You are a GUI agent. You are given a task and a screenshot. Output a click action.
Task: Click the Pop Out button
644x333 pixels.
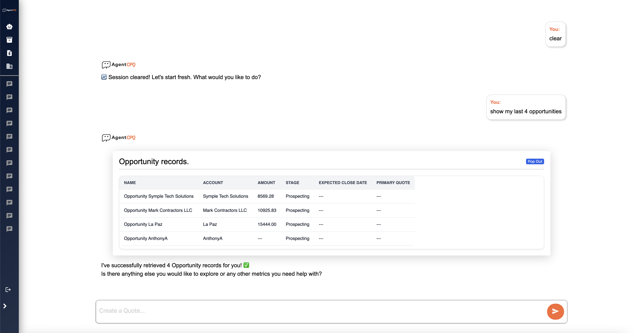(x=535, y=161)
